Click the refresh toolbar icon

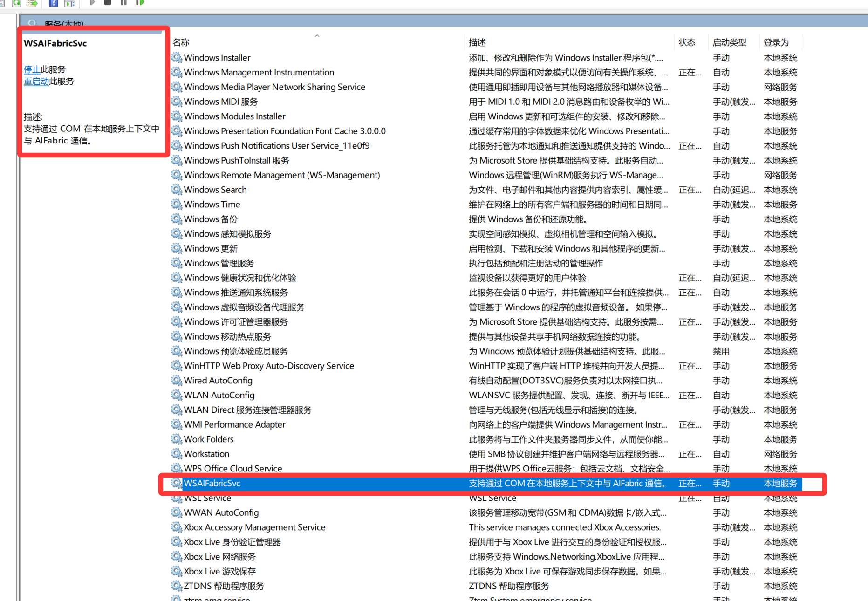click(x=16, y=2)
